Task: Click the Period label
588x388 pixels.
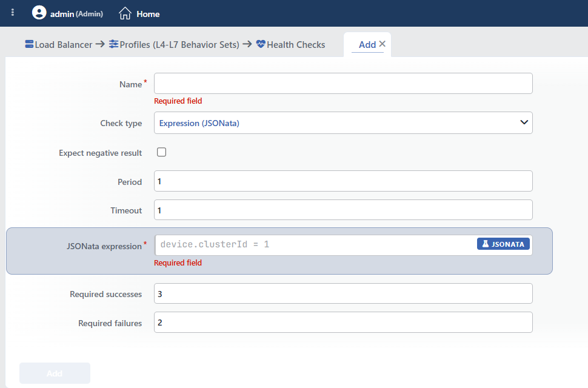Action: tap(130, 182)
